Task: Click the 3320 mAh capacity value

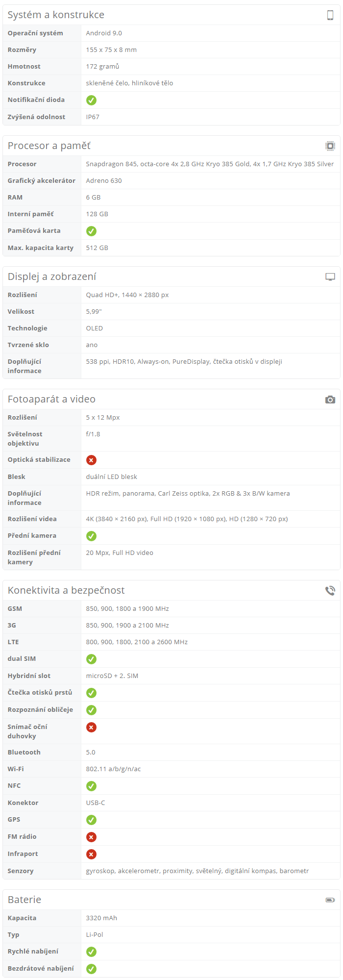Action: click(x=101, y=918)
